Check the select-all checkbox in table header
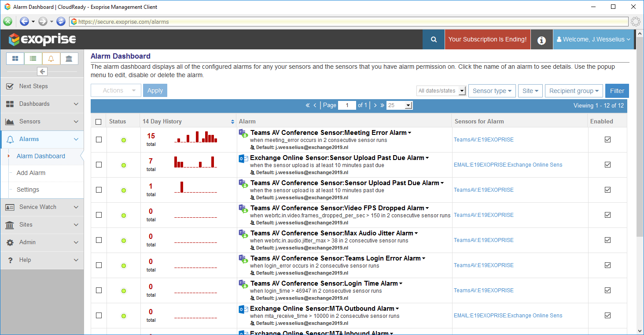The width and height of the screenshot is (644, 335). point(99,122)
